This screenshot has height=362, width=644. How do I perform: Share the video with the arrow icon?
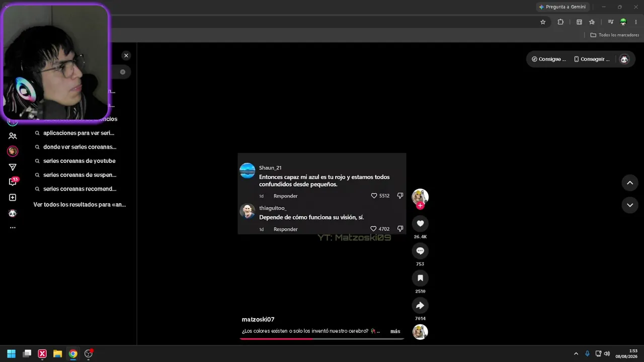coord(420,305)
